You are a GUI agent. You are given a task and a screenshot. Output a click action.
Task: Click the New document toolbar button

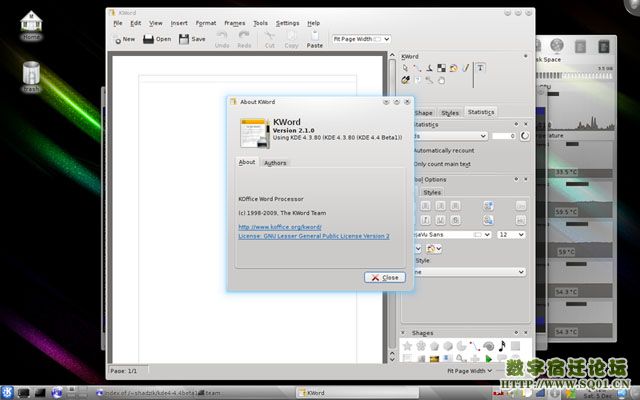click(124, 39)
